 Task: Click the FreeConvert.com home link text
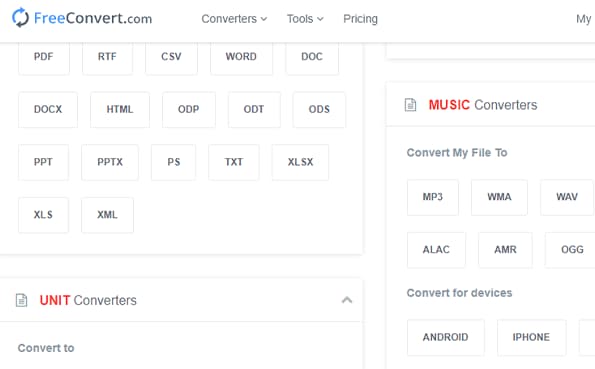[x=93, y=18]
